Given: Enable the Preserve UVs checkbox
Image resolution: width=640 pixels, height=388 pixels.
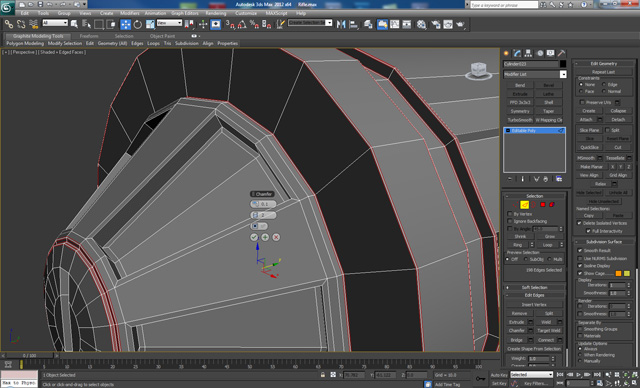Looking at the screenshot, I should [582, 102].
